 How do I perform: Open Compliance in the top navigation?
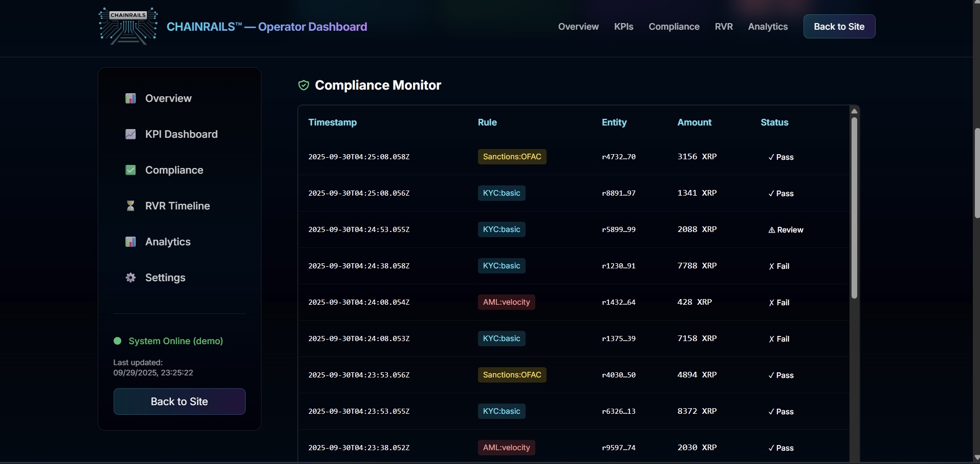[674, 27]
